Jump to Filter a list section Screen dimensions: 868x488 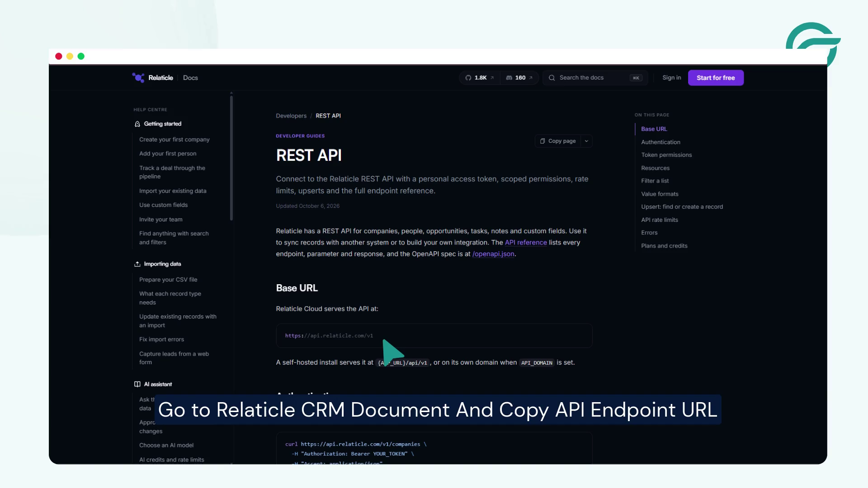pyautogui.click(x=655, y=181)
